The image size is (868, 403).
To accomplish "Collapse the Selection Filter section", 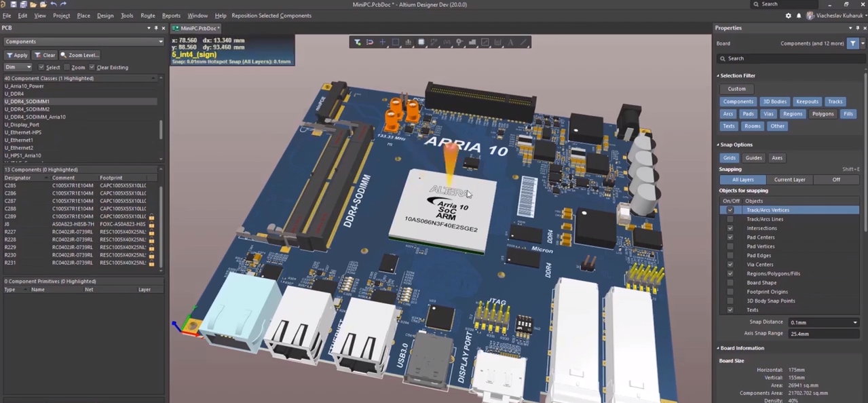I will pyautogui.click(x=718, y=76).
